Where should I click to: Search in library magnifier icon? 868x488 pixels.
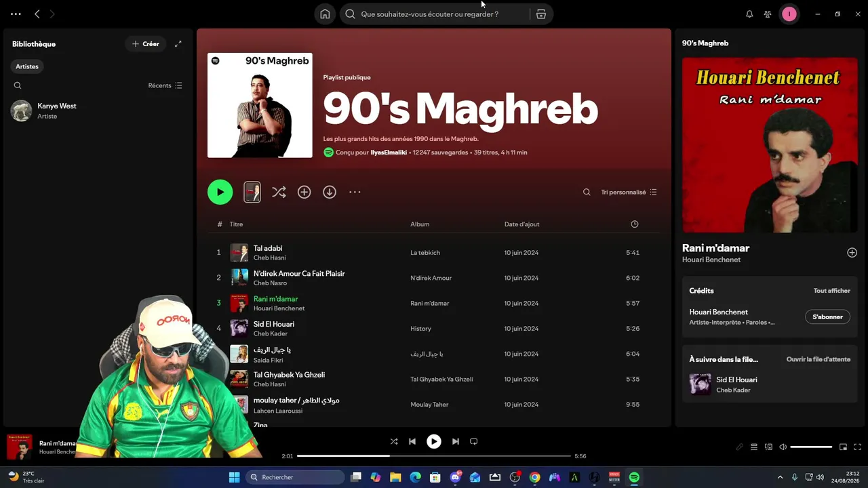coord(18,85)
